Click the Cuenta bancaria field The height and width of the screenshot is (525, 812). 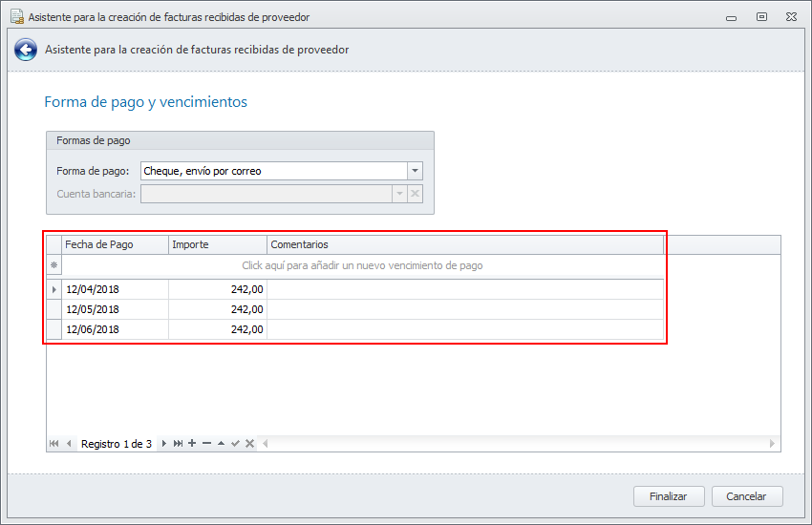[x=267, y=194]
